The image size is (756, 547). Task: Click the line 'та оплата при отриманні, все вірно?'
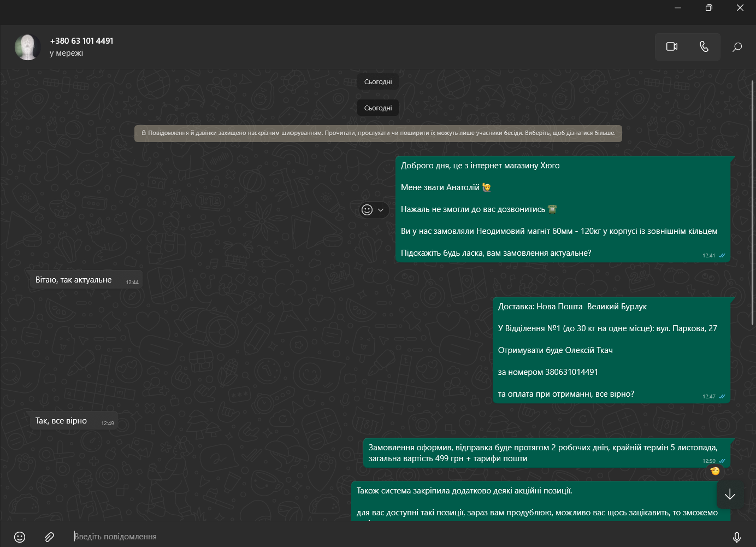pyautogui.click(x=566, y=394)
